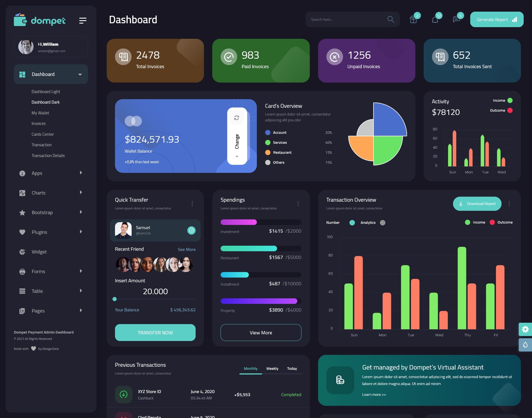Click the View More button in Spendings
This screenshot has width=532, height=418.
point(261,332)
